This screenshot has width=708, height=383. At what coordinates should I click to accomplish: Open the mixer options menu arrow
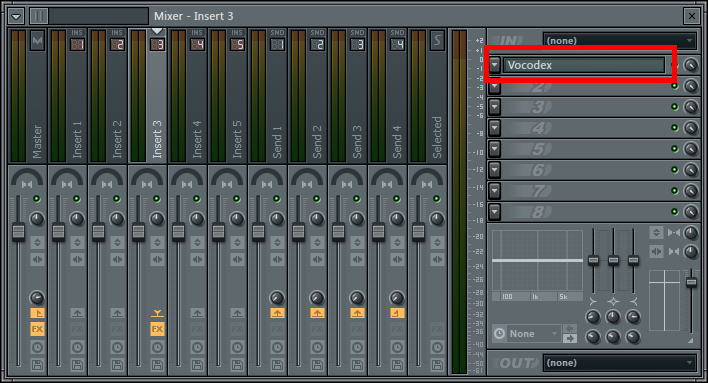pyautogui.click(x=16, y=17)
